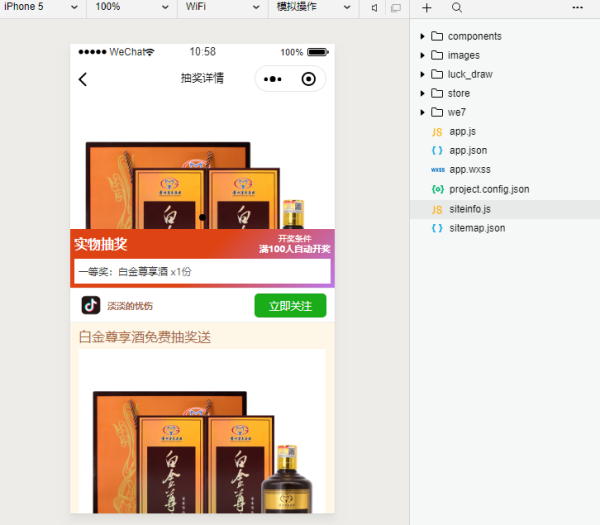Expand the store folder arrow
Viewport: 600px width, 525px height.
coord(422,93)
